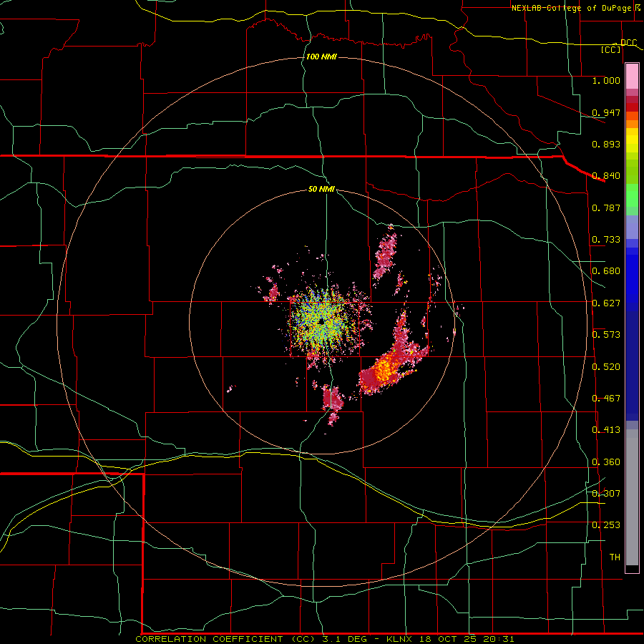This screenshot has width=644, height=644.
Task: Click the 0.787 scale label
Action: pyautogui.click(x=606, y=208)
